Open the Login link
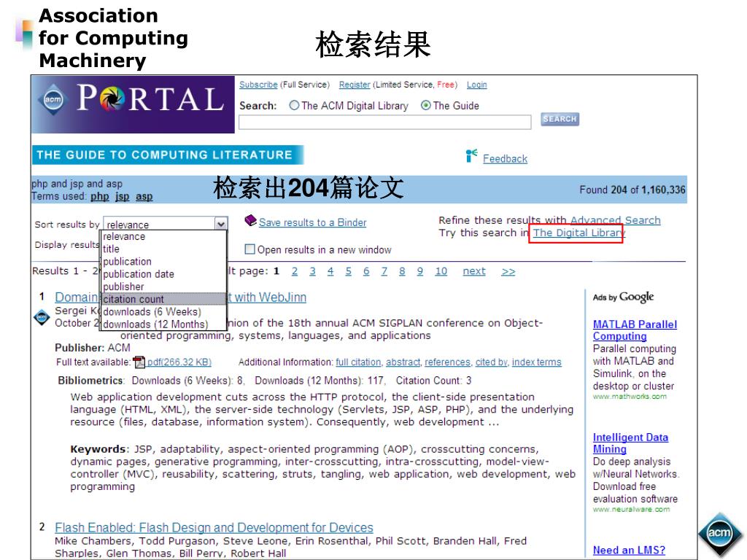This screenshot has width=747, height=560. (x=476, y=85)
